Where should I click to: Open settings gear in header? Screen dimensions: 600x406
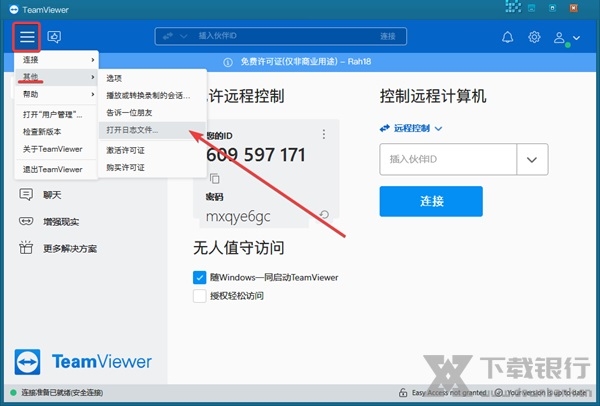(x=534, y=37)
